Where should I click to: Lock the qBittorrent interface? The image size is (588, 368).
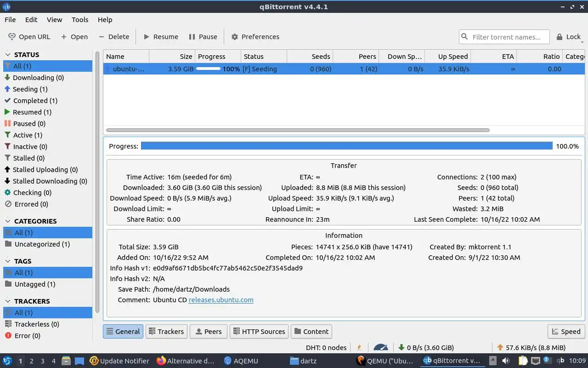point(569,37)
